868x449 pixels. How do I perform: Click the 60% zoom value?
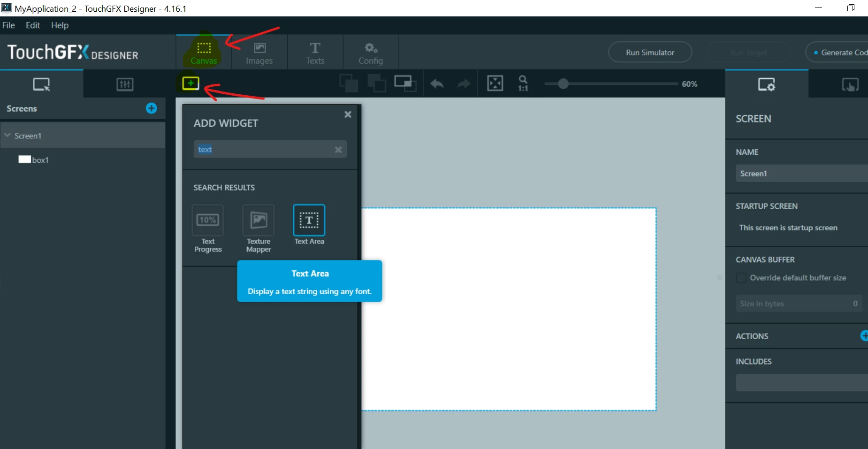(689, 84)
